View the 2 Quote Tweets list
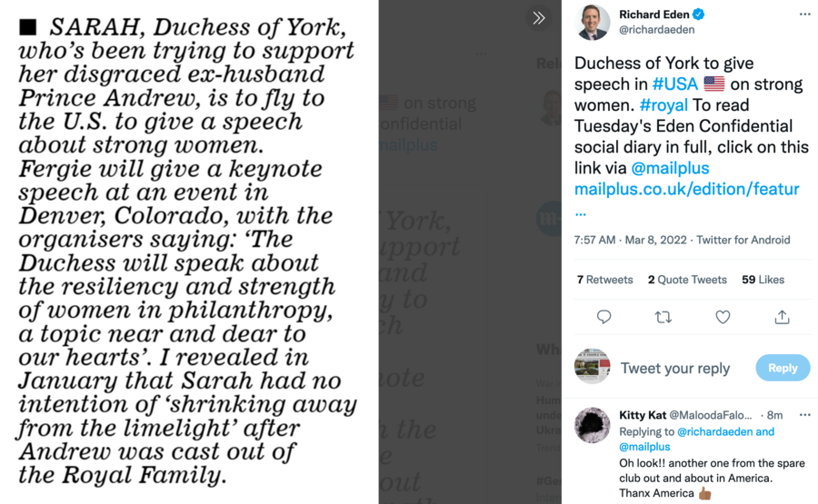 (x=687, y=280)
